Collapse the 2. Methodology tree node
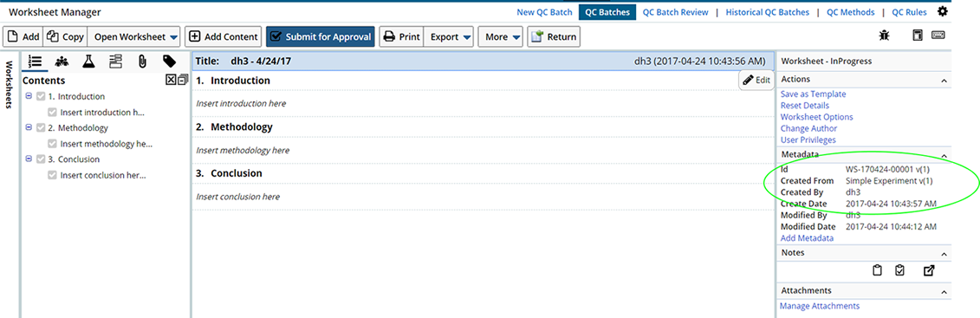Viewport: 980px width, 318px height. (29, 127)
